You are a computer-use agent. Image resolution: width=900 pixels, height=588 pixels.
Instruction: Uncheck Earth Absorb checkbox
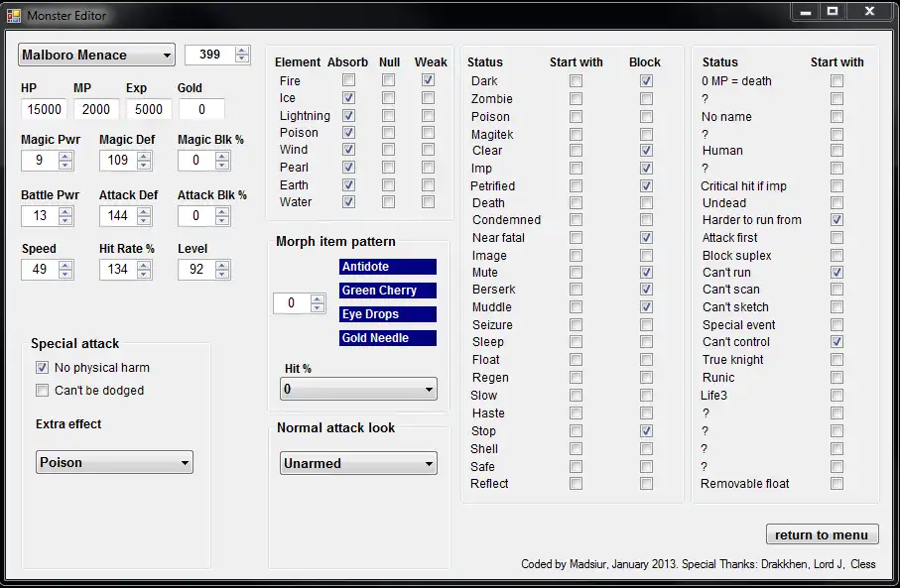coord(348,184)
